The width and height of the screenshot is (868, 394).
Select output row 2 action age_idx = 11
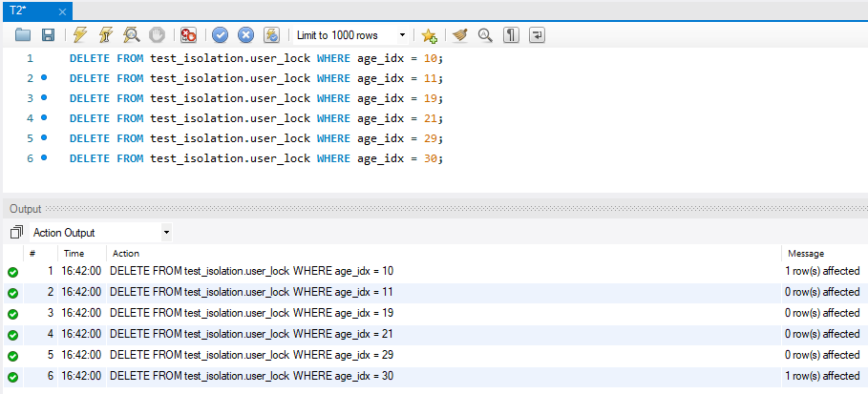pyautogui.click(x=252, y=292)
